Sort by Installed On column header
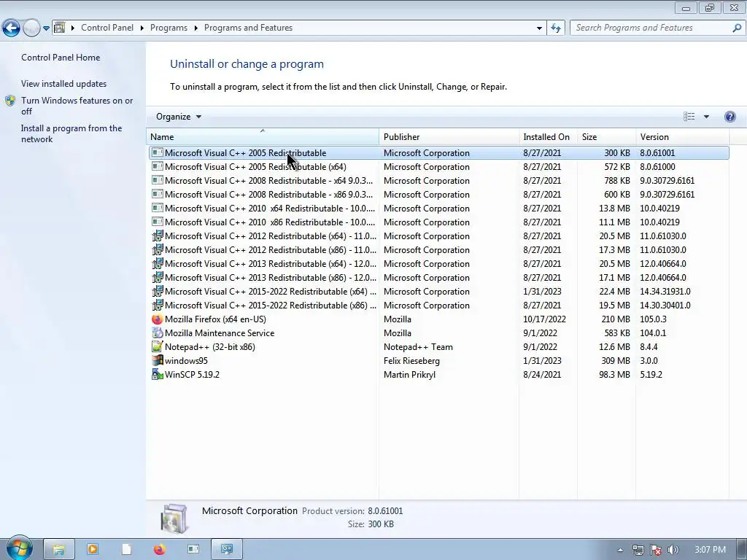Image resolution: width=747 pixels, height=560 pixels. [x=548, y=136]
